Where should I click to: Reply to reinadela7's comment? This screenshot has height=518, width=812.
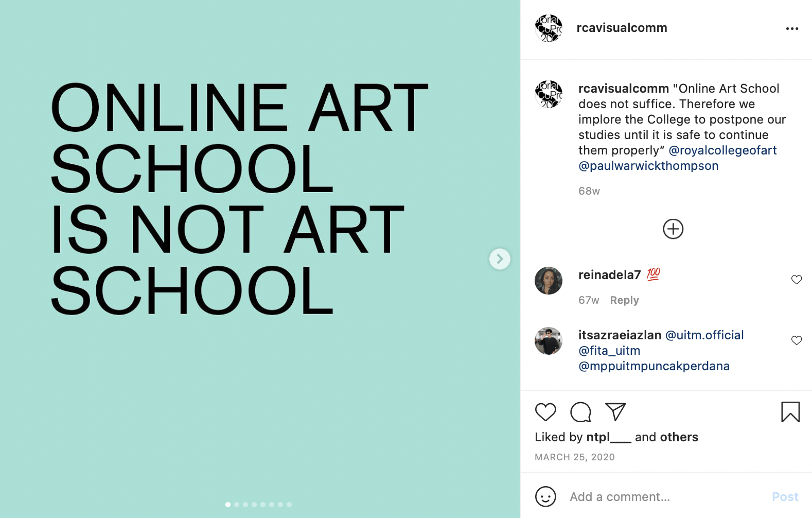[624, 300]
